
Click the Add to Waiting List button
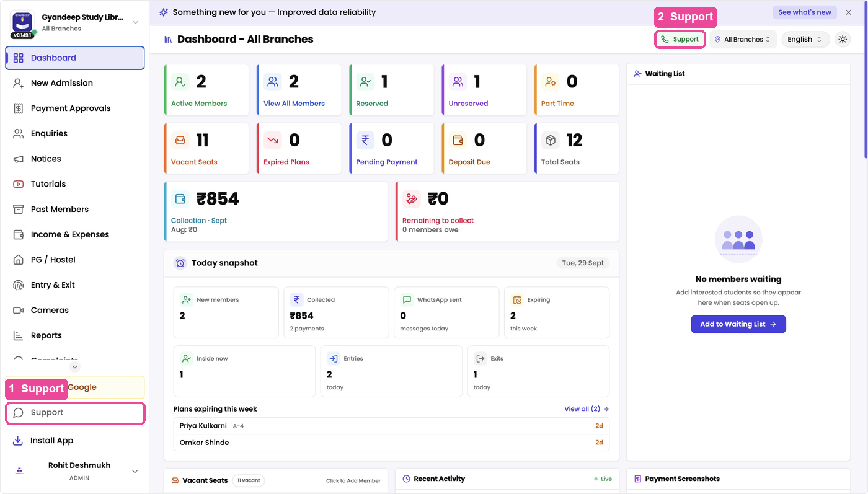point(738,324)
